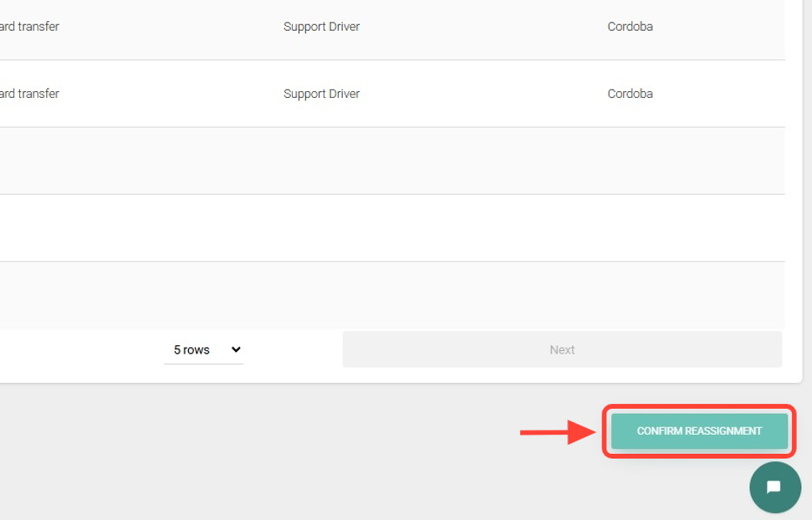812x520 pixels.
Task: Click the first Cordoba cell
Action: [630, 27]
